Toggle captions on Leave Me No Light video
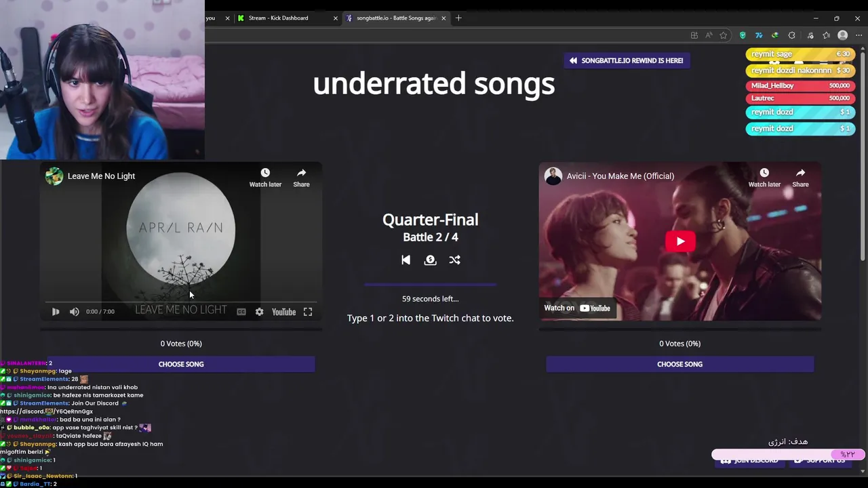Viewport: 868px width, 488px height. pyautogui.click(x=241, y=312)
